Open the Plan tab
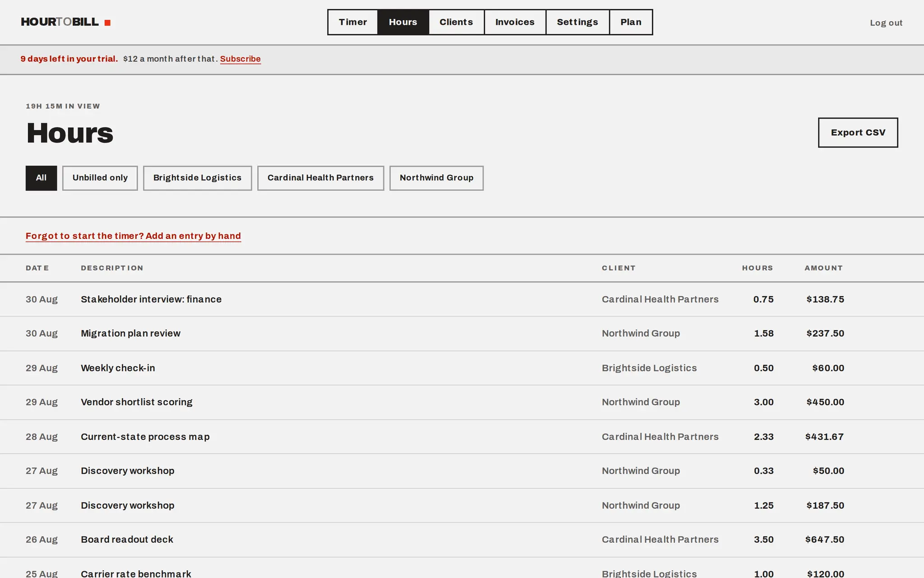The image size is (924, 578). [x=631, y=22]
